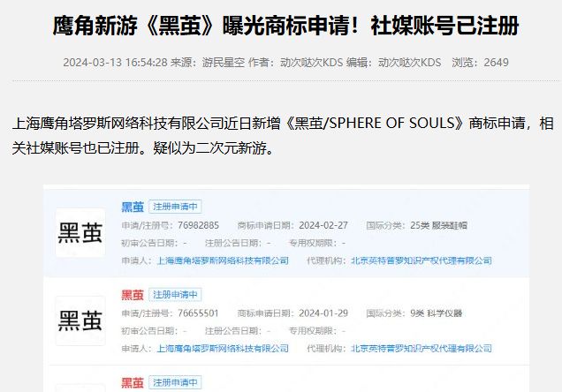The image size is (562, 392).
Task: Click the editor name 动次哒次KDS after 编辑
Action: [x=409, y=63]
